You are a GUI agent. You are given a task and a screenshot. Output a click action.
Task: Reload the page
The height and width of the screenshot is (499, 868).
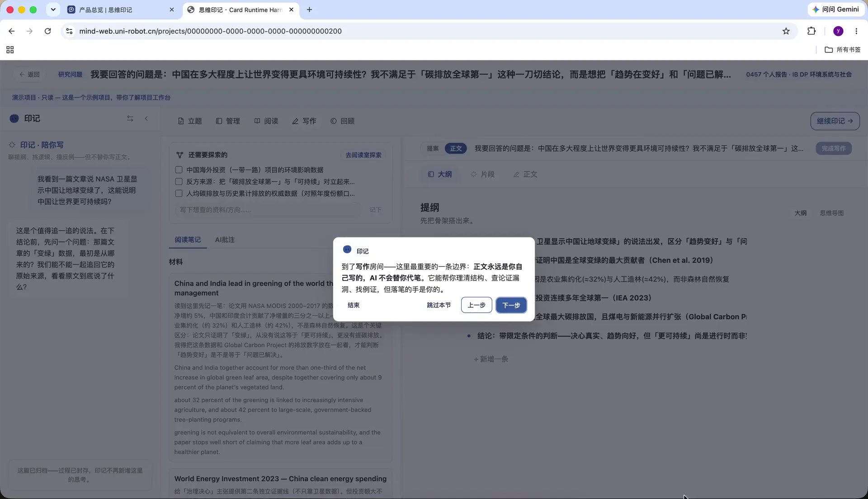pos(47,31)
